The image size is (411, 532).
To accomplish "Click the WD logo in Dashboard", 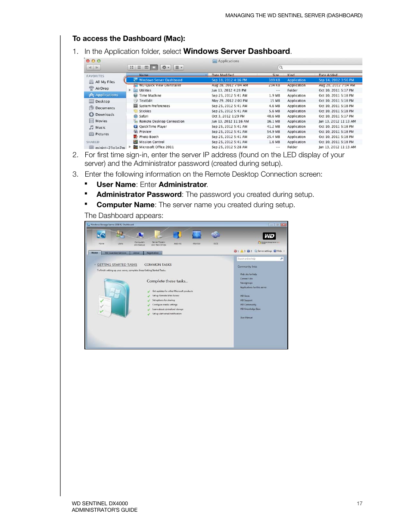I will 269,236.
